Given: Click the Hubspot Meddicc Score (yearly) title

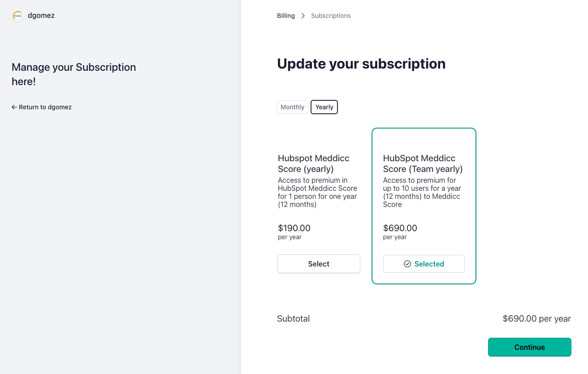Looking at the screenshot, I should click(313, 163).
